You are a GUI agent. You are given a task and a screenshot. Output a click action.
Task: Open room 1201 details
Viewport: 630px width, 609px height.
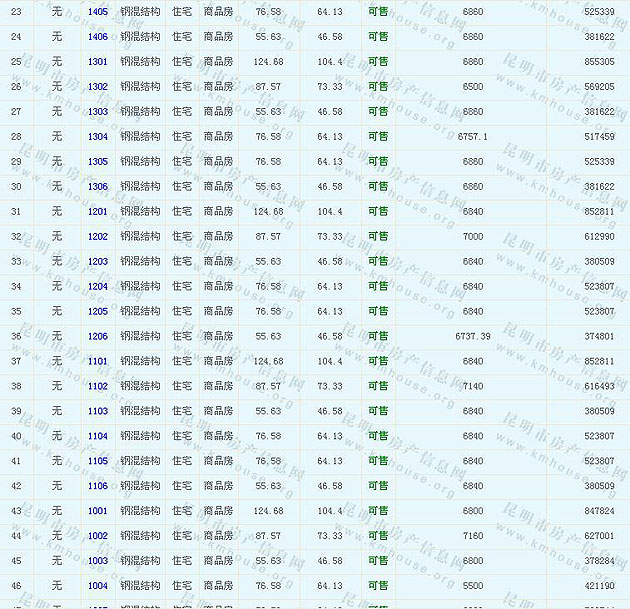(x=97, y=211)
